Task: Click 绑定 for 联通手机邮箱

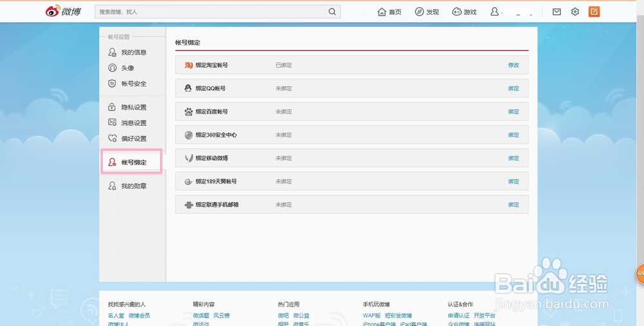Action: [513, 205]
